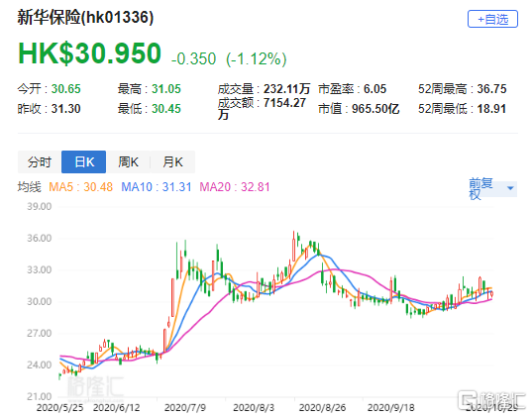The width and height of the screenshot is (532, 417).
Task: Click the 36.00 y-axis label
Action: [x=40, y=238]
